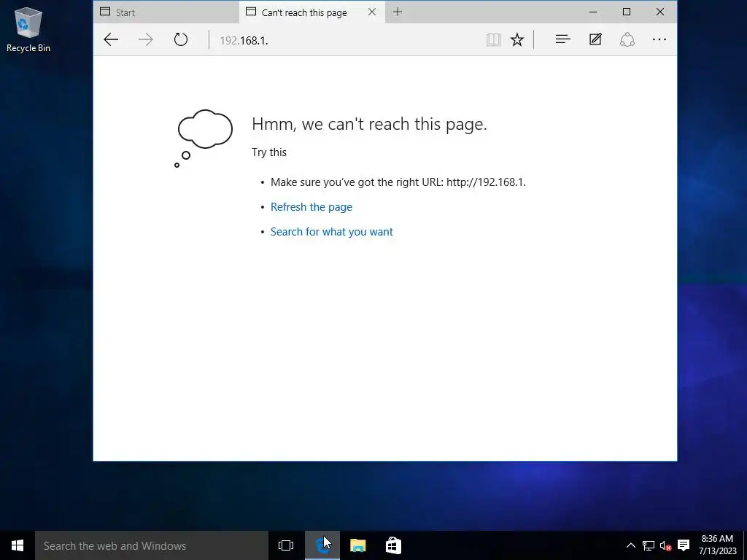Open the Windows Start menu
Screen dimensions: 747x560
[18, 545]
